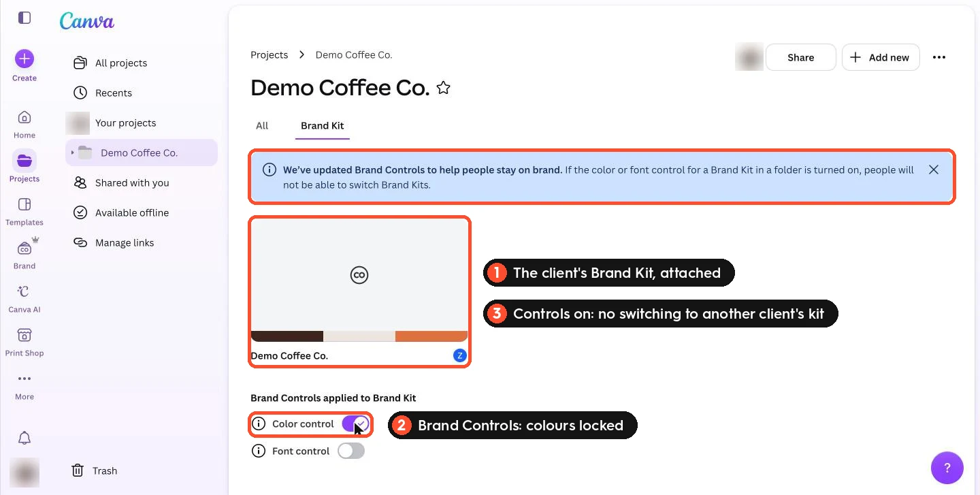
Task: Open the Print Shop icon
Action: [x=24, y=342]
